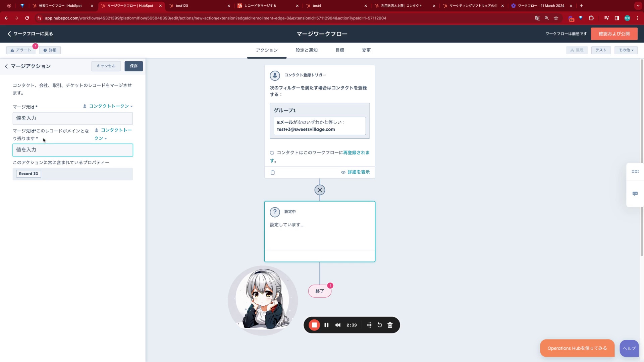Click the X delete connector icon
Screen dimensions: 644x362
[320, 190]
